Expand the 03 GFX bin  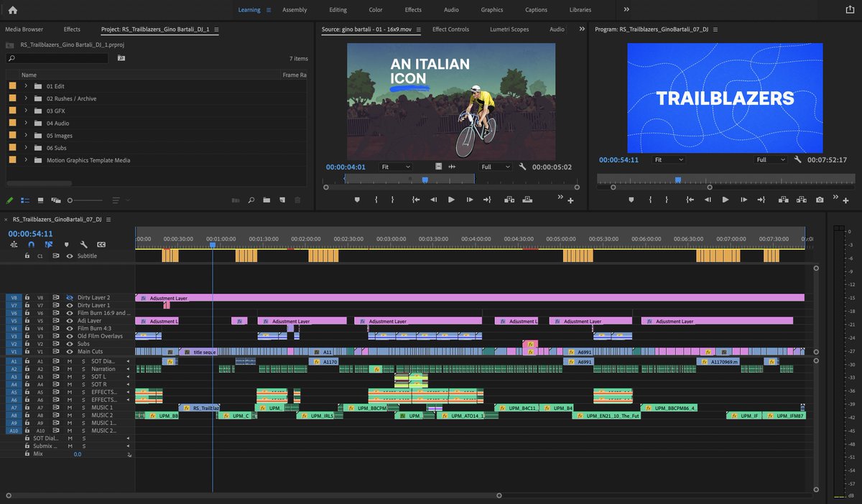pos(26,111)
